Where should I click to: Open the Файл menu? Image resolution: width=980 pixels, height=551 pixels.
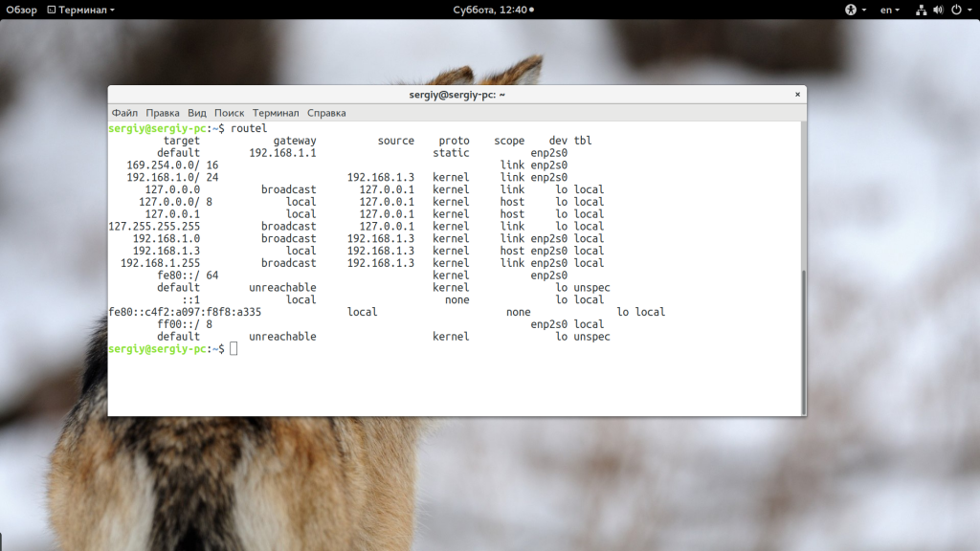[x=124, y=113]
